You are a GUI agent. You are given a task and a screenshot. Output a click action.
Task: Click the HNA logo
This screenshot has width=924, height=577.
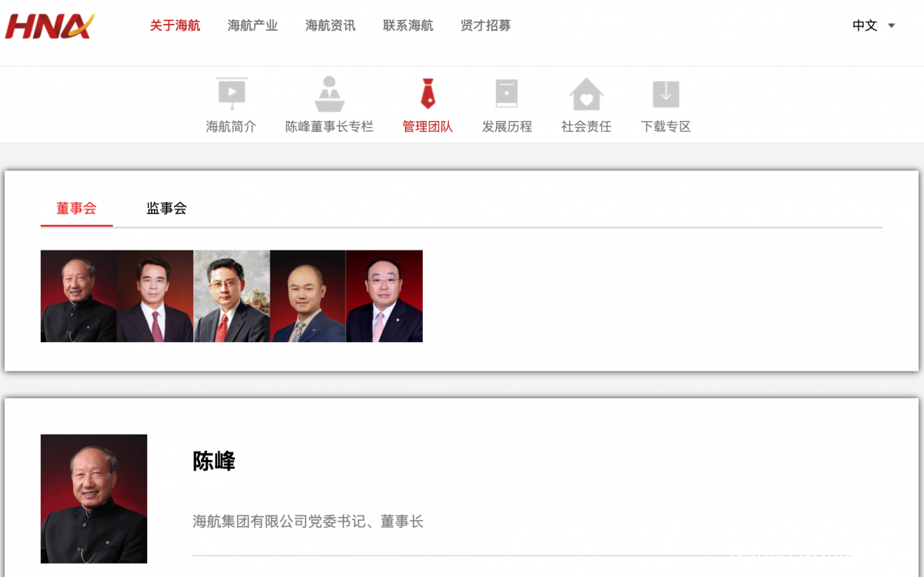click(x=49, y=26)
